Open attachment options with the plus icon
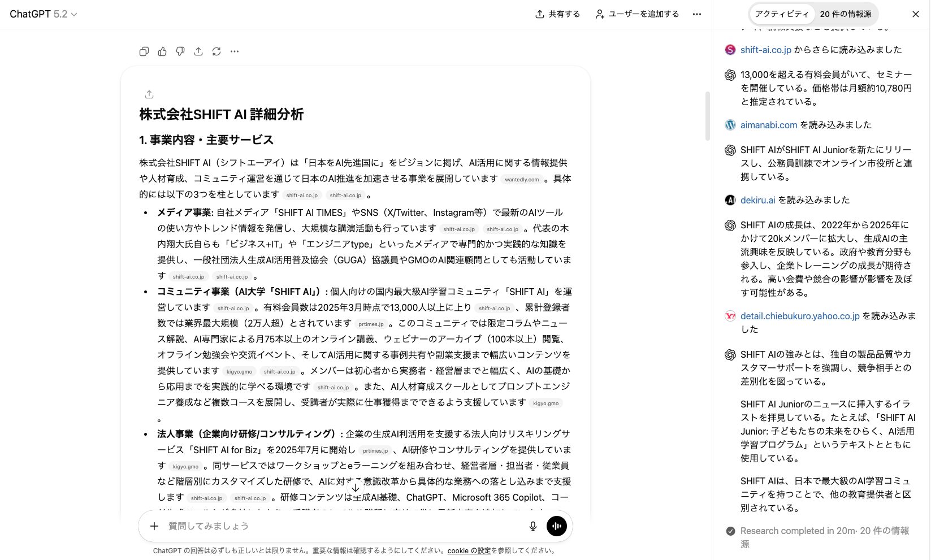 point(154,526)
